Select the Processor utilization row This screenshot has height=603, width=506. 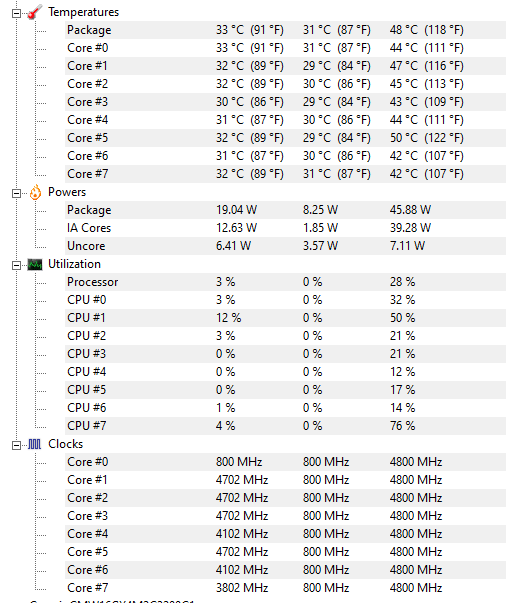(285, 282)
